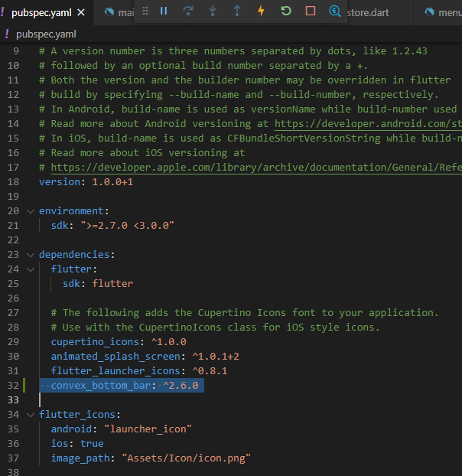Collapse the environment section
Viewport: 462px width, 476px height.
tap(31, 211)
